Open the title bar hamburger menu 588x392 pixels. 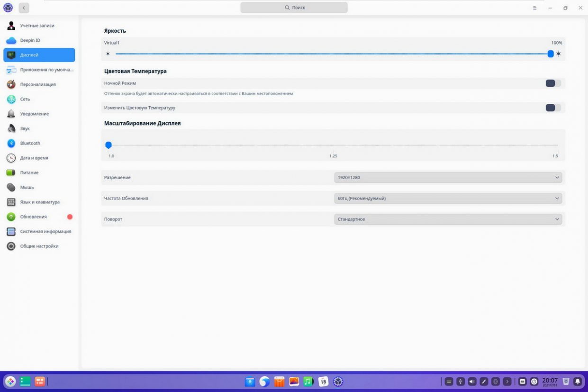coord(534,8)
